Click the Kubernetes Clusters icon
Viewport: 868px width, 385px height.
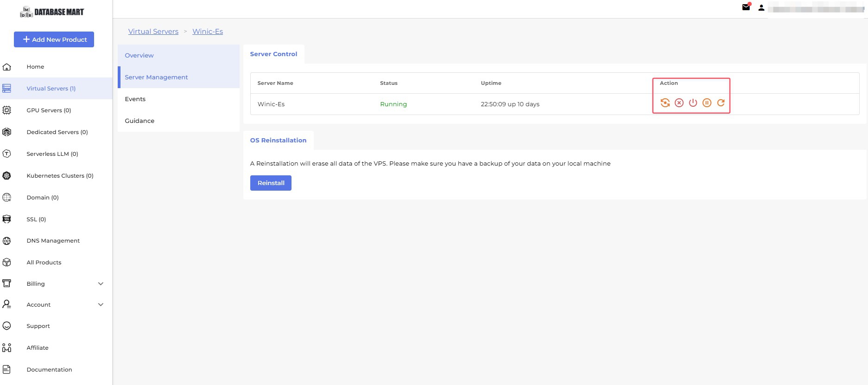[7, 175]
